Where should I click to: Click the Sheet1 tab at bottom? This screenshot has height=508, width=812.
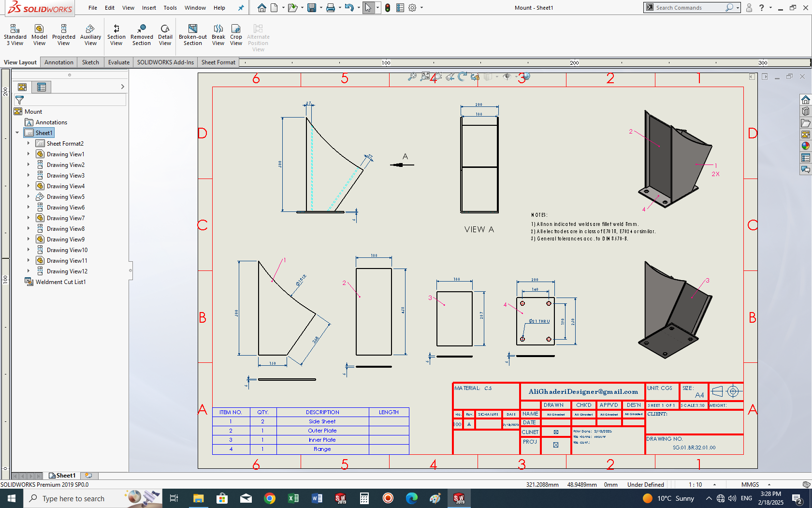(x=63, y=476)
